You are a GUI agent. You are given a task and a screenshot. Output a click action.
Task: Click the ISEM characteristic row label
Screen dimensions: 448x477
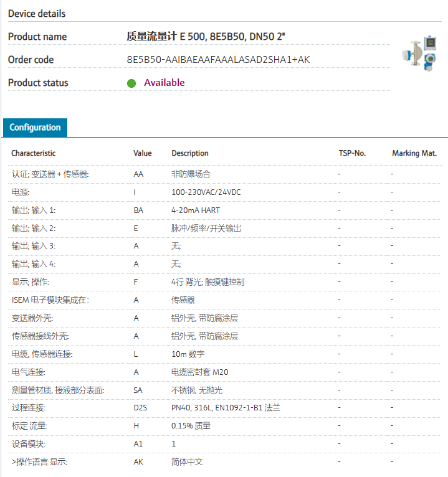[50, 300]
